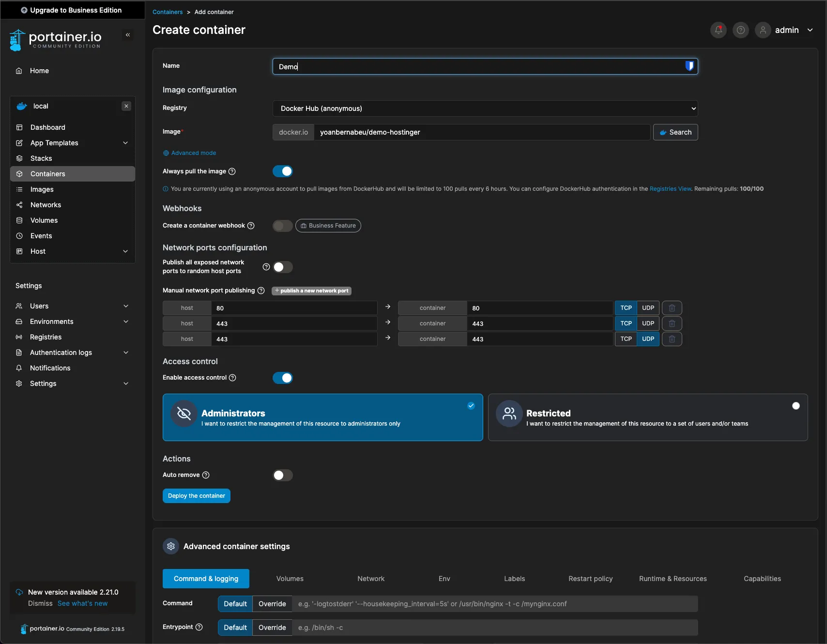Remove the UDP 443 port mapping row
This screenshot has width=827, height=644.
coord(672,339)
